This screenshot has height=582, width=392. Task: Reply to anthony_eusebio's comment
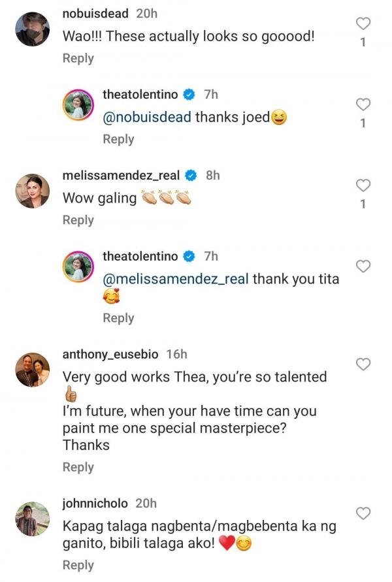[x=78, y=467]
